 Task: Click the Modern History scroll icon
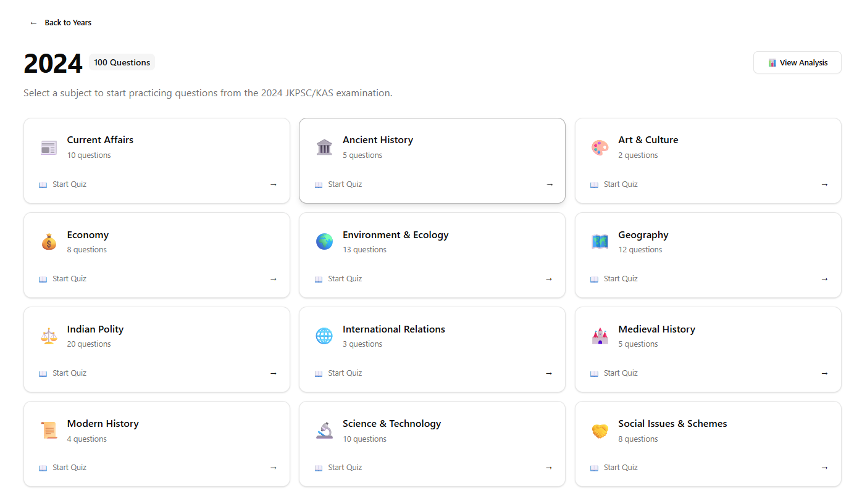tap(49, 431)
